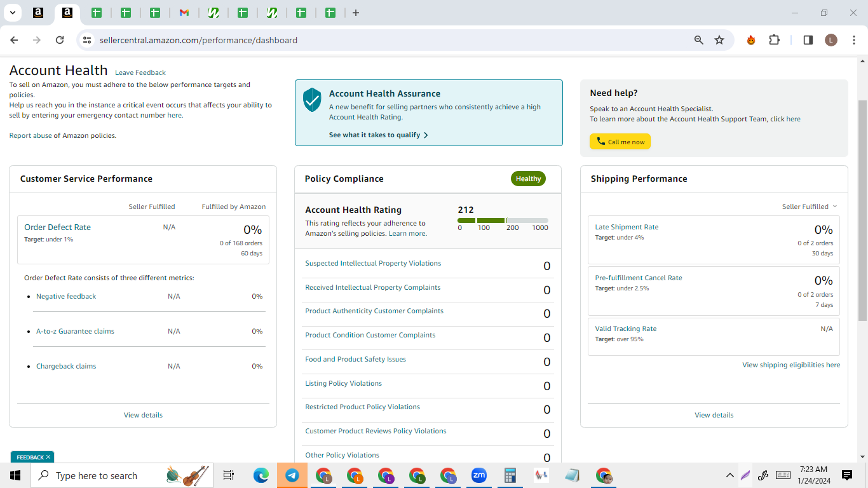
Task: Open Other Policy Violations
Action: (342, 455)
